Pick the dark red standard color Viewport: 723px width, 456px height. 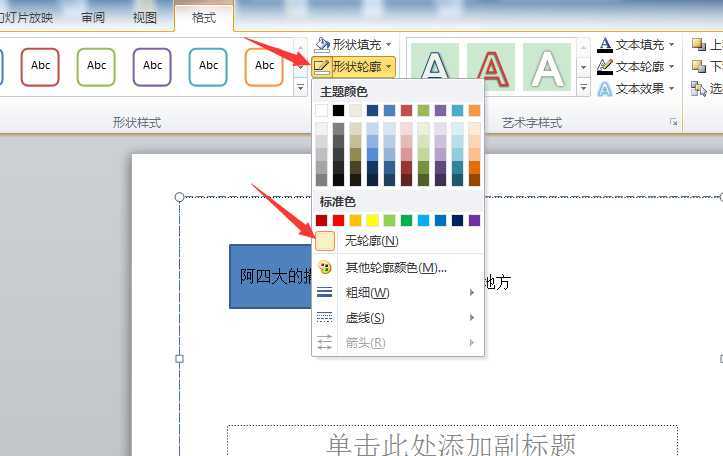click(x=321, y=220)
